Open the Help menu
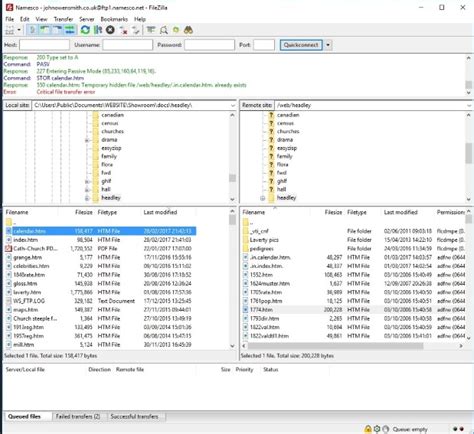 tap(140, 19)
